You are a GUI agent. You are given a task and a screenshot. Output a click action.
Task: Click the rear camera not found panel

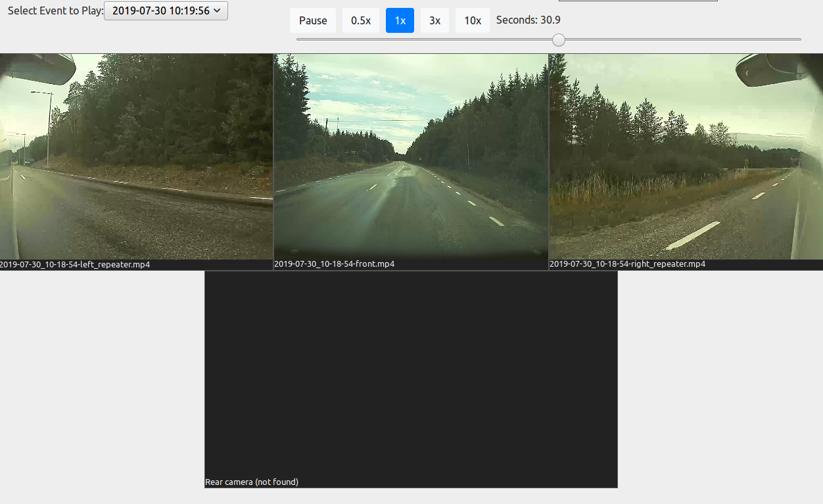pyautogui.click(x=411, y=379)
